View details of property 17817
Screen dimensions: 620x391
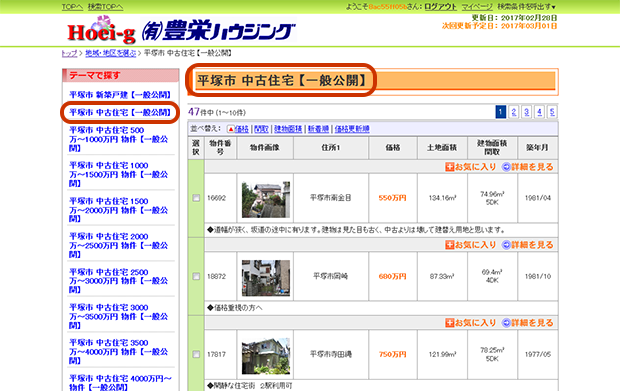(x=527, y=323)
